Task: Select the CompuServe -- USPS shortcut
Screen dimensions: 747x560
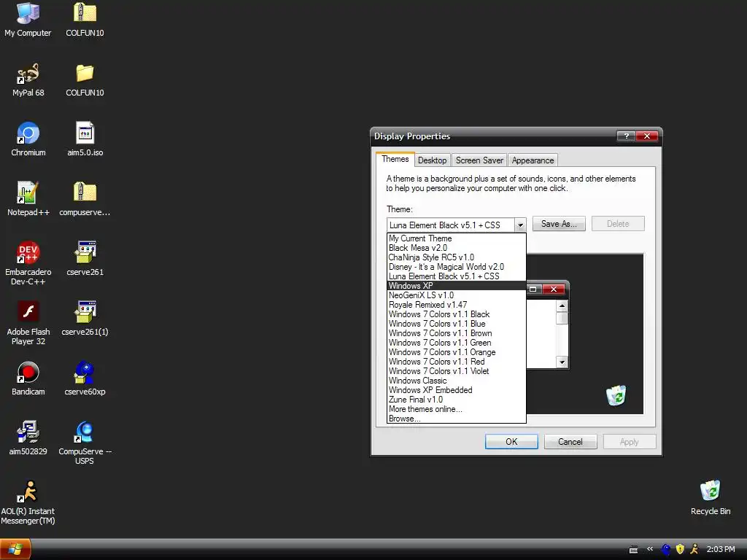Action: tap(85, 443)
